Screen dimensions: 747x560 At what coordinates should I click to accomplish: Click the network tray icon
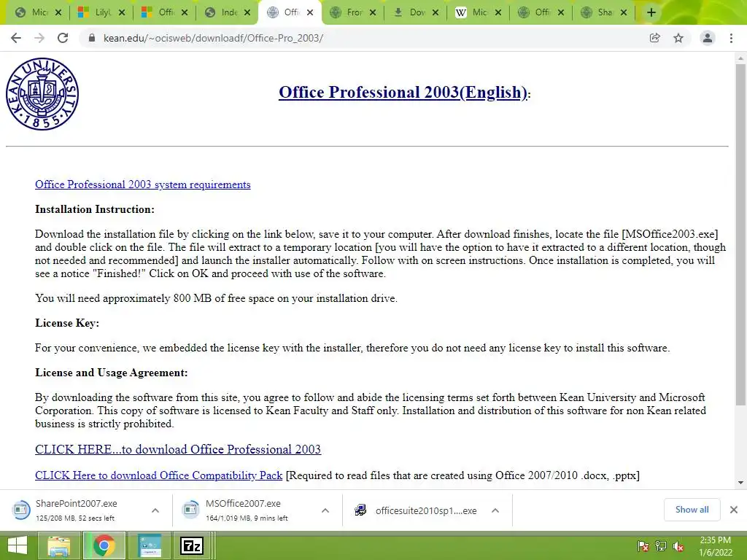tap(661, 546)
